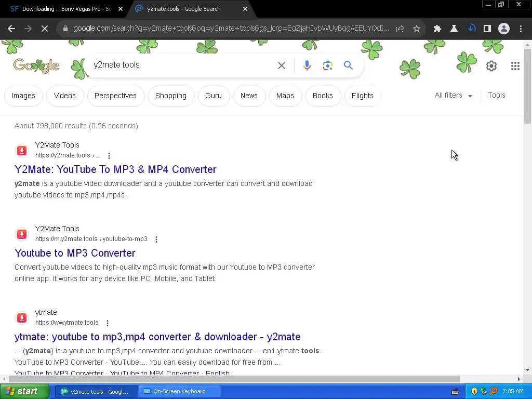
Task: Click the orange magnifier tray icon
Action: tap(494, 392)
